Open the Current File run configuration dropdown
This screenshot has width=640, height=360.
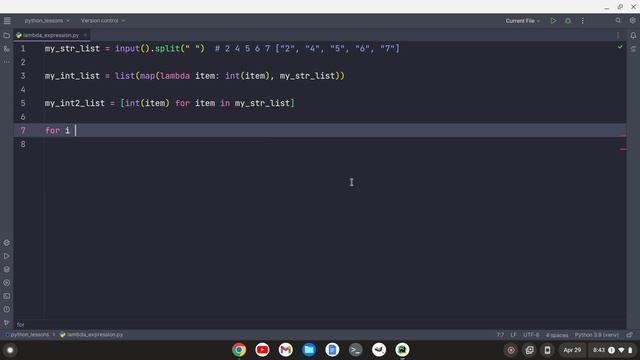click(522, 21)
